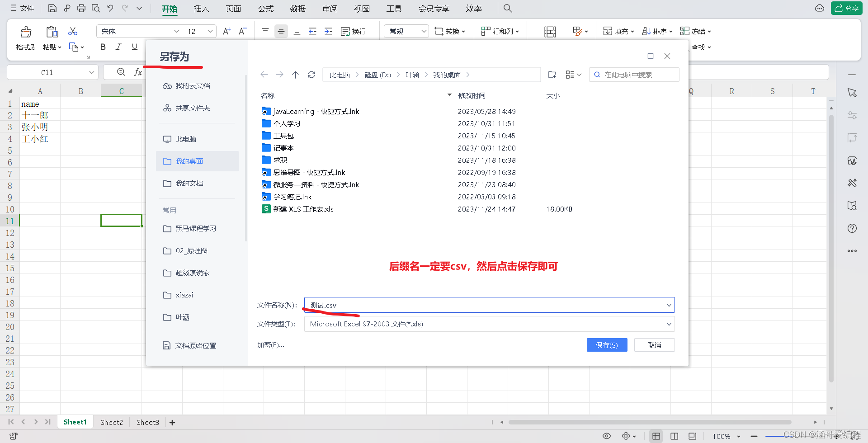The height and width of the screenshot is (443, 868).
Task: Click the scissors Cut icon
Action: (73, 31)
